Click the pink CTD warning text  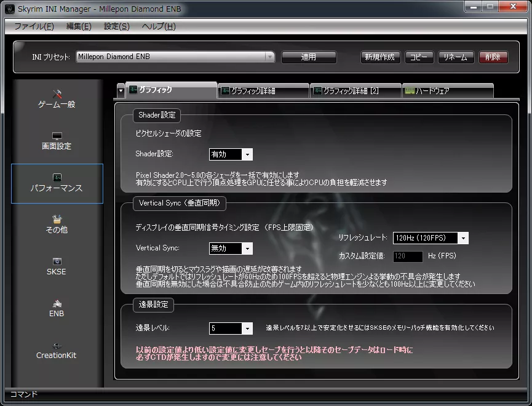pos(274,353)
